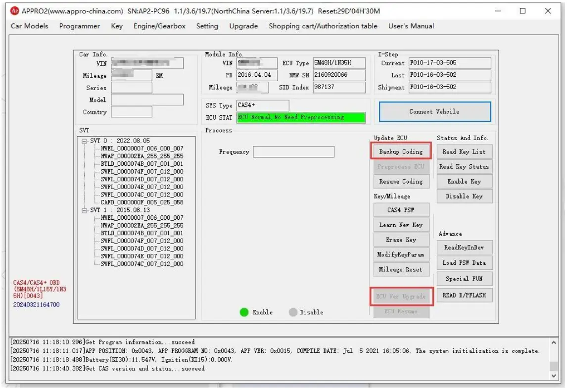The image size is (567, 392).
Task: Click the 20240321164700 version text
Action: [37, 304]
